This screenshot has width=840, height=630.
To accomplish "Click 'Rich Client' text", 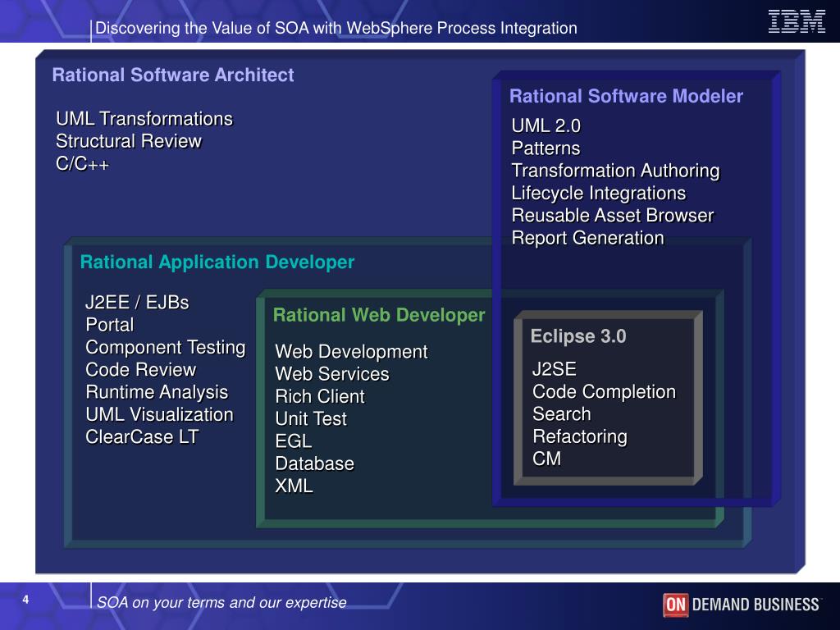I will [320, 396].
